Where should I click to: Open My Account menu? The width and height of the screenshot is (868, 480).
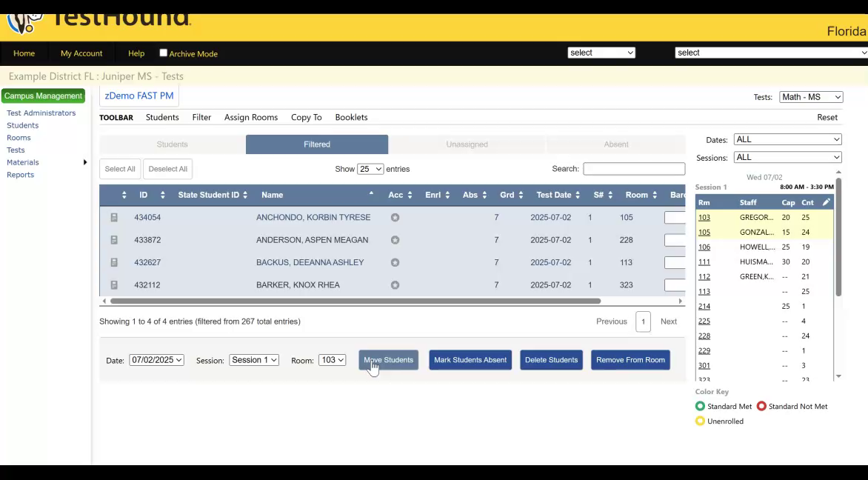pos(81,53)
